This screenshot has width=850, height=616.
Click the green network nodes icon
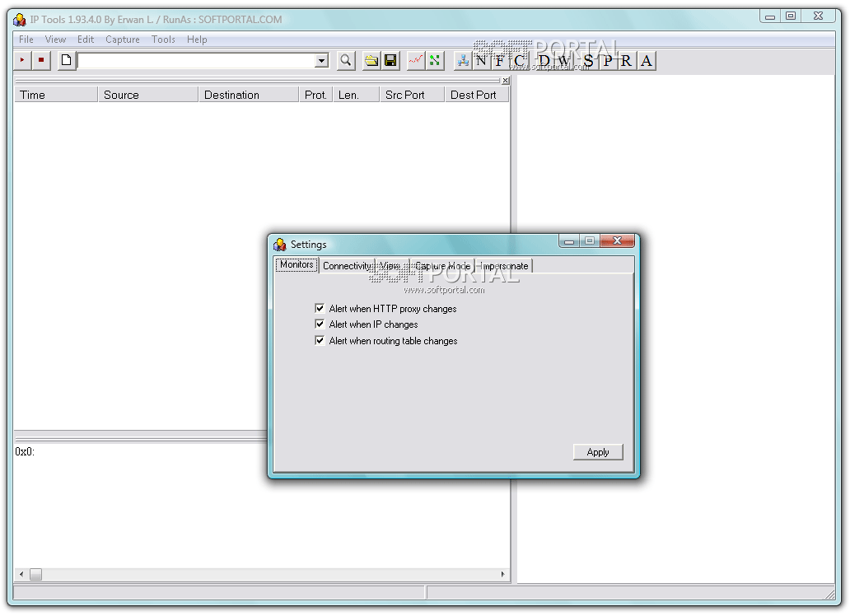point(435,60)
